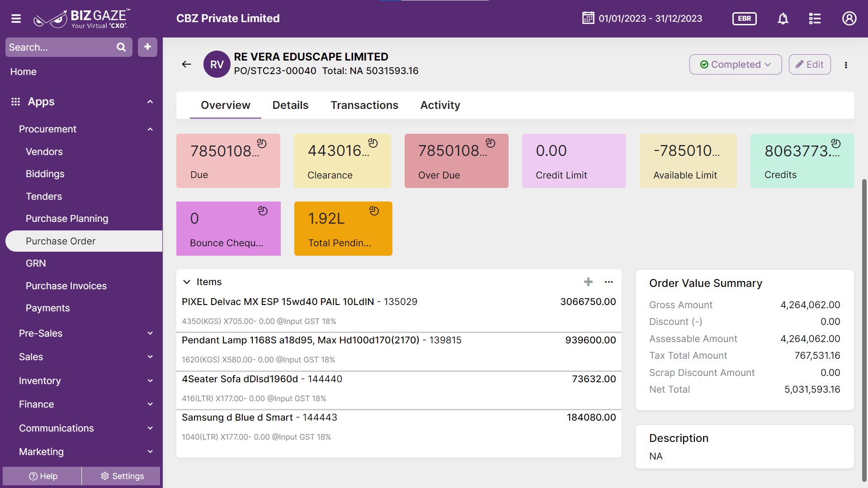Screen dimensions: 868x488
Task: Collapse the Apps section chevron
Action: 150,102
